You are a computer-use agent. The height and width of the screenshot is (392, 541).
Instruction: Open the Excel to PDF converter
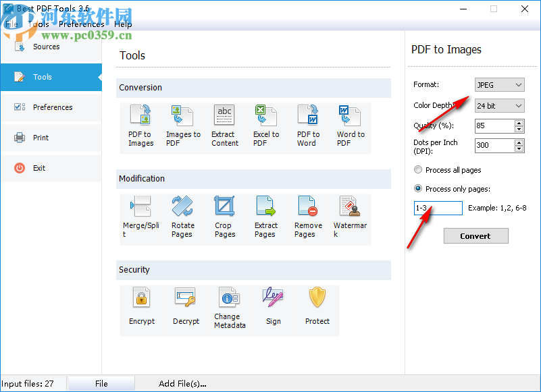tap(266, 125)
